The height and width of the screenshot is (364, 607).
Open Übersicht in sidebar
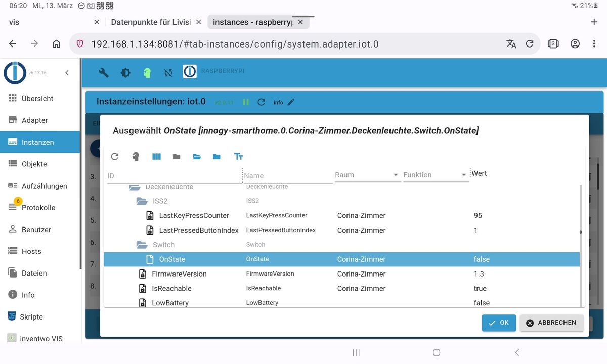[40, 99]
